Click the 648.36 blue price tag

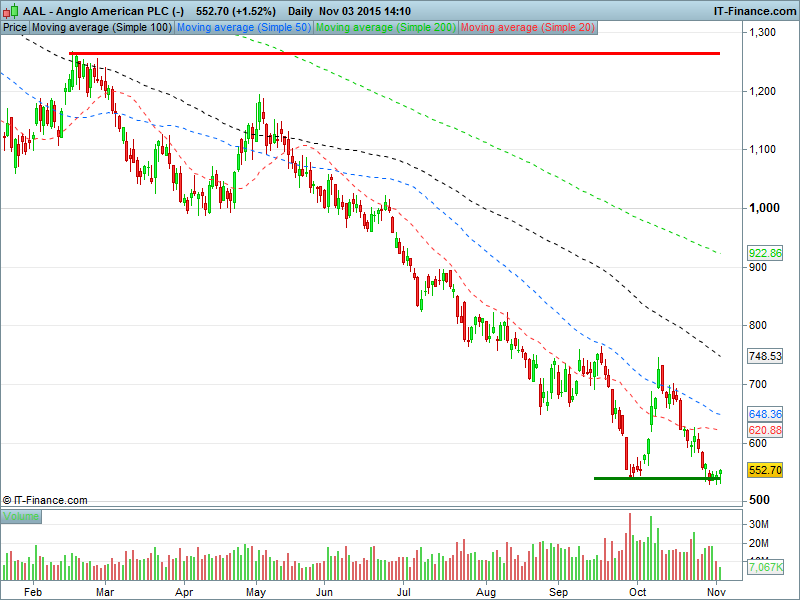coord(765,413)
